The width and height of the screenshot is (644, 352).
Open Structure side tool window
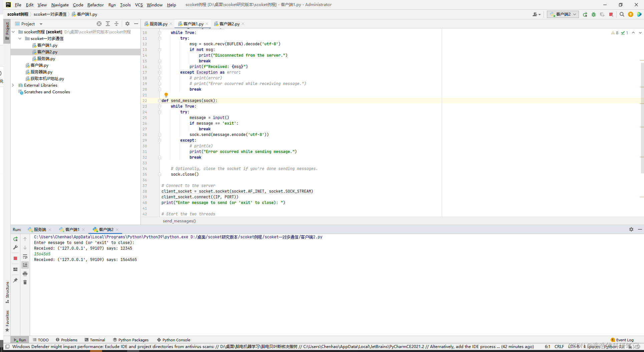7,292
